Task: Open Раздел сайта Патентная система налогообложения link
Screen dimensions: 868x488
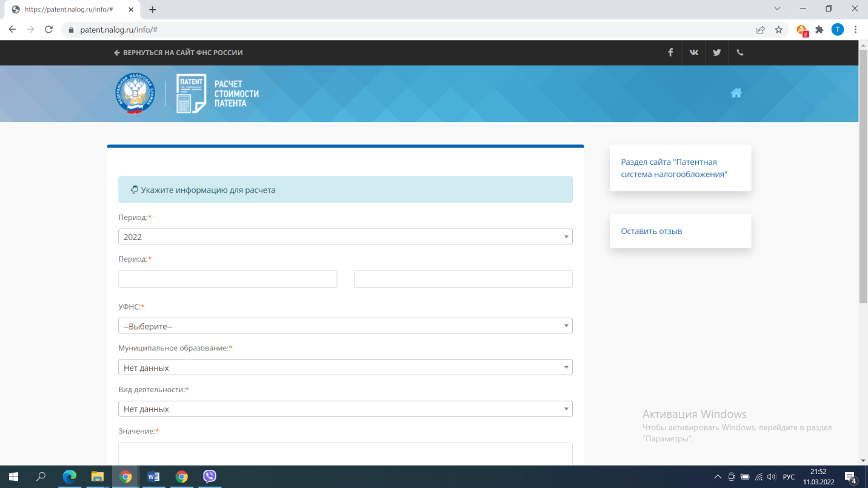Action: (x=674, y=168)
